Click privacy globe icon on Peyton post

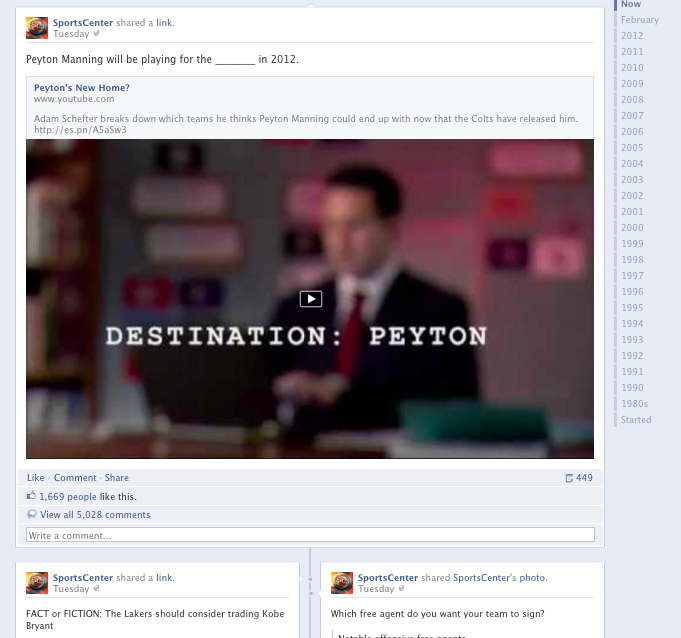click(96, 33)
